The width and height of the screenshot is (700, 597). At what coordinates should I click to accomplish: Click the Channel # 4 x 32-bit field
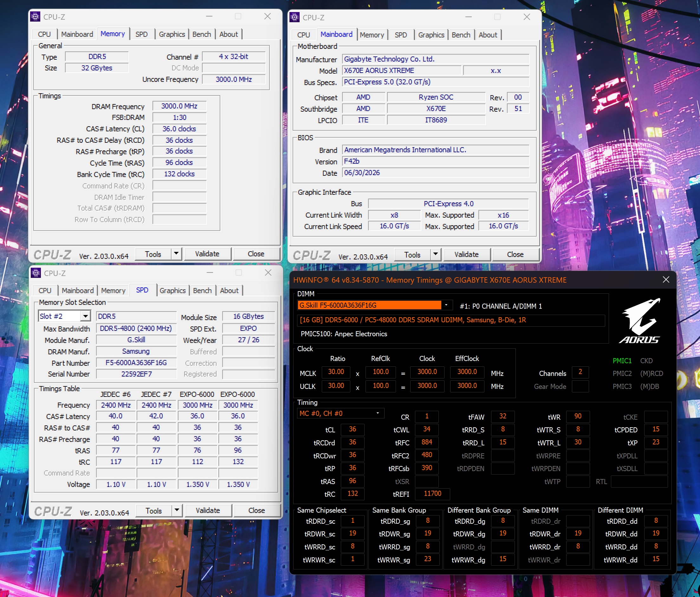coord(234,56)
